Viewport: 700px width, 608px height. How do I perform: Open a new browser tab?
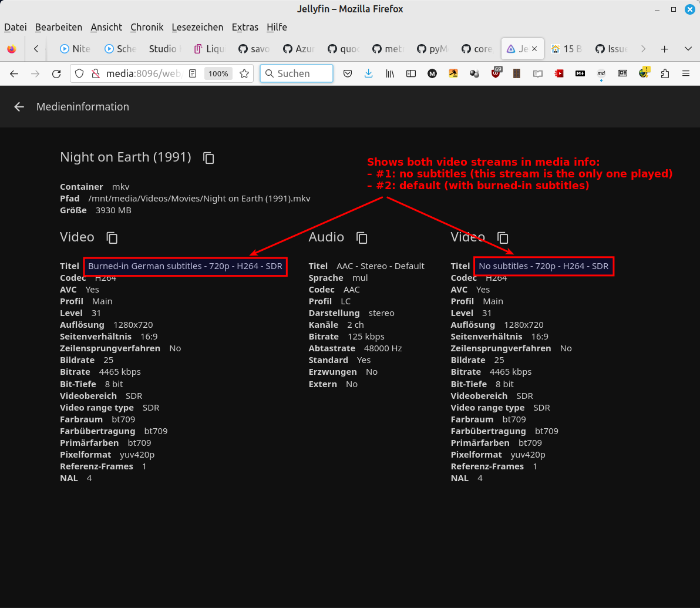[665, 49]
